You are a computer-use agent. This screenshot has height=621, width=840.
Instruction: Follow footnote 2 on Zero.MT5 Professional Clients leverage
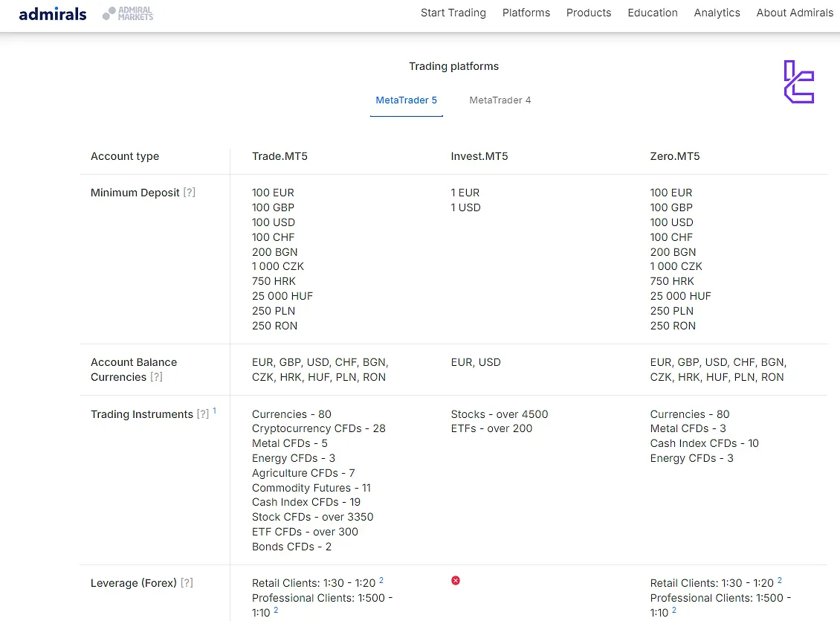pos(674,610)
